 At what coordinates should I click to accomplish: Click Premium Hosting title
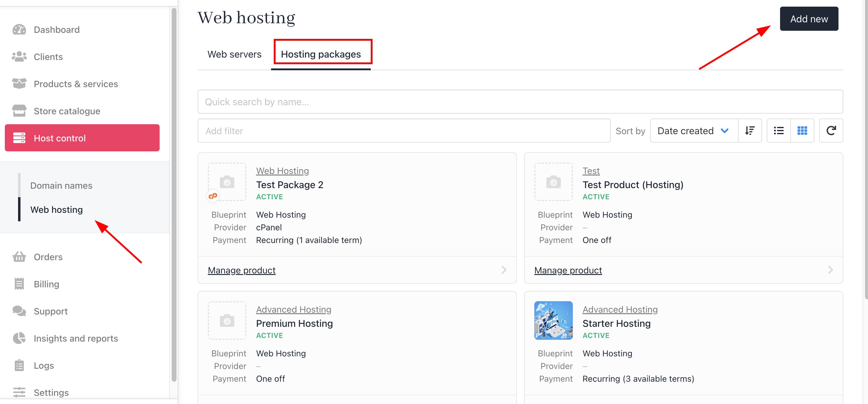tap(295, 324)
